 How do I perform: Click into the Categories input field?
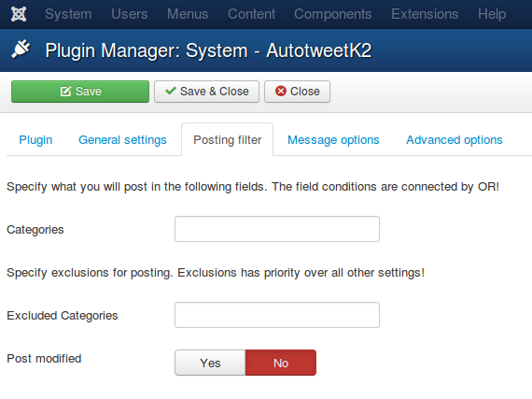[277, 229]
